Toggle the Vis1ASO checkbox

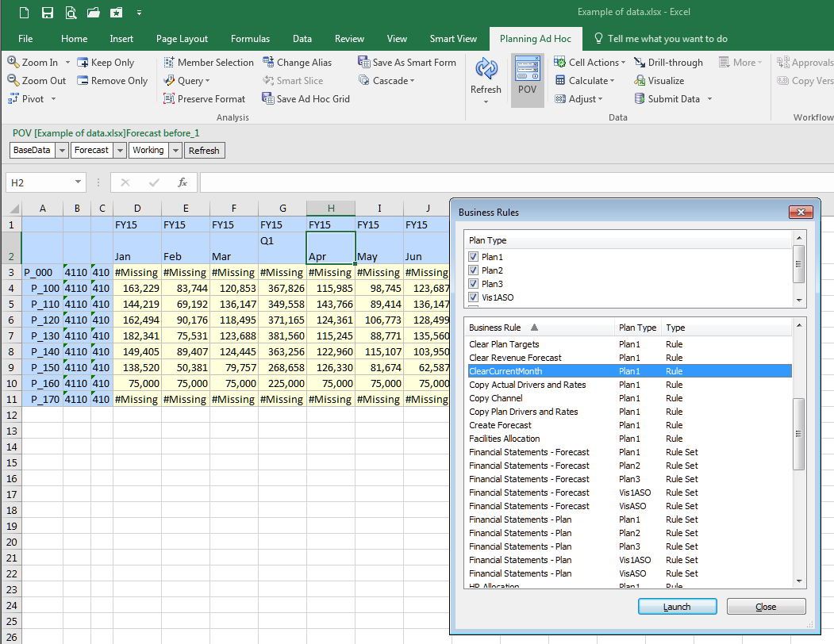(474, 297)
